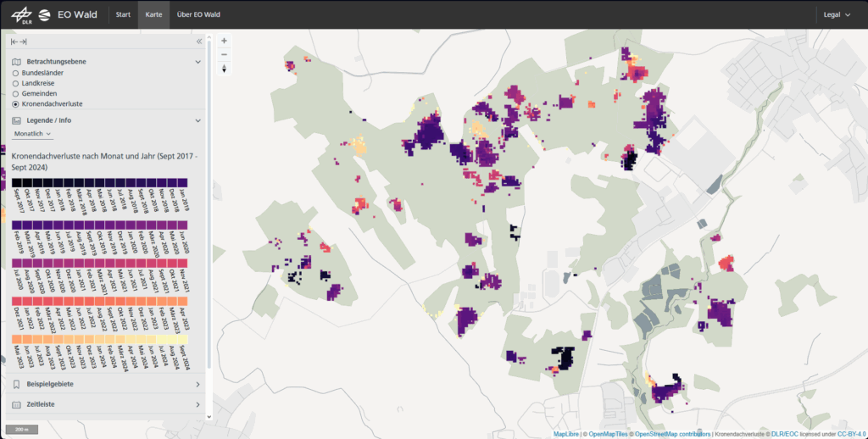868x439 pixels.
Task: Collapse the sidebar using the double chevron
Action: (199, 42)
